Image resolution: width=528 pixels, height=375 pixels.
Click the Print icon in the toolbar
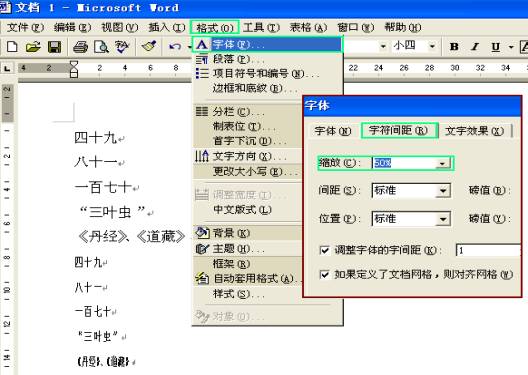pyautogui.click(x=80, y=47)
